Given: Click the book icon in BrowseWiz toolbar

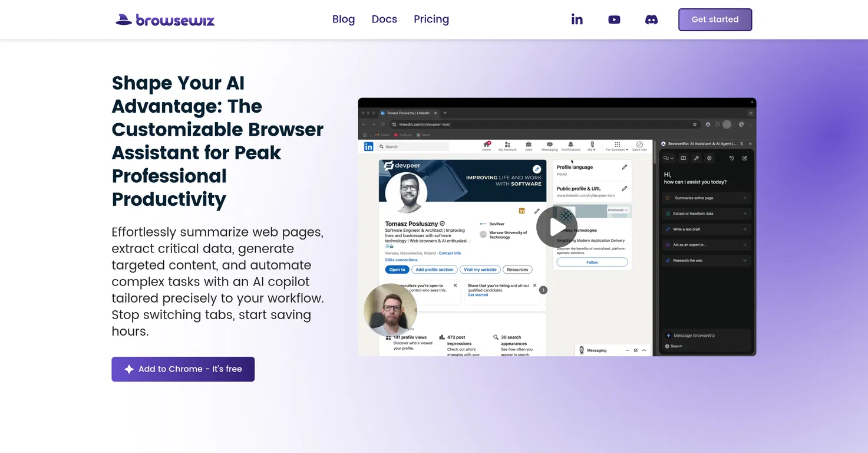Looking at the screenshot, I should click(x=684, y=158).
